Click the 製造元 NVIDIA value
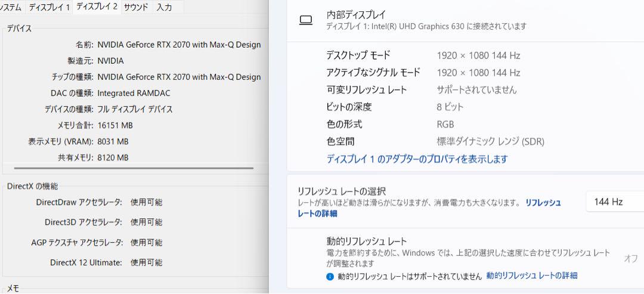 (x=110, y=61)
